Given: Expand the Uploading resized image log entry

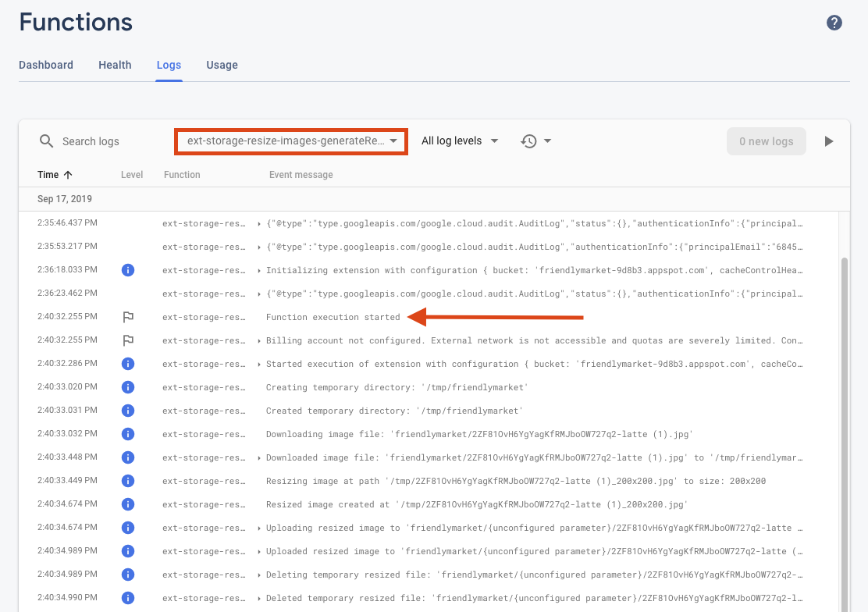Looking at the screenshot, I should pyautogui.click(x=259, y=528).
